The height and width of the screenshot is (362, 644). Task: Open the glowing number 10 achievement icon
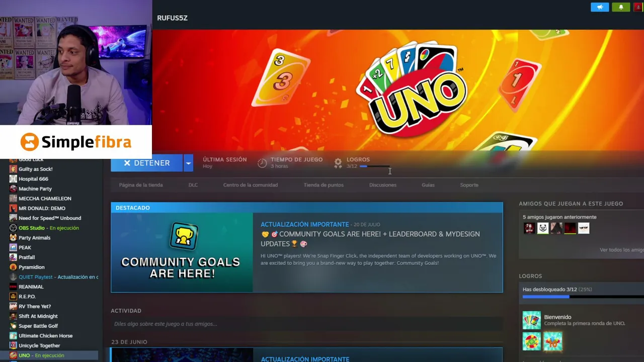click(x=552, y=342)
